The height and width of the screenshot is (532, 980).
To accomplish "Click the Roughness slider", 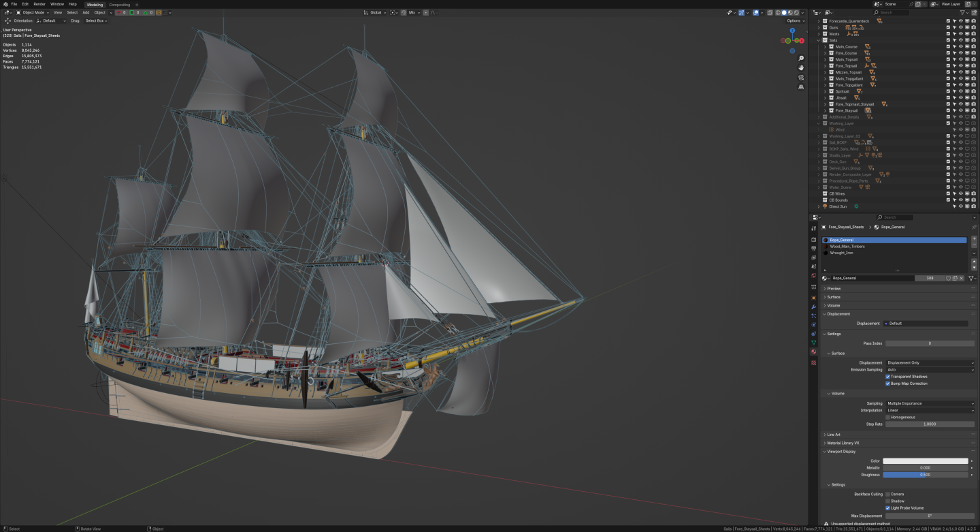I will 926,475.
